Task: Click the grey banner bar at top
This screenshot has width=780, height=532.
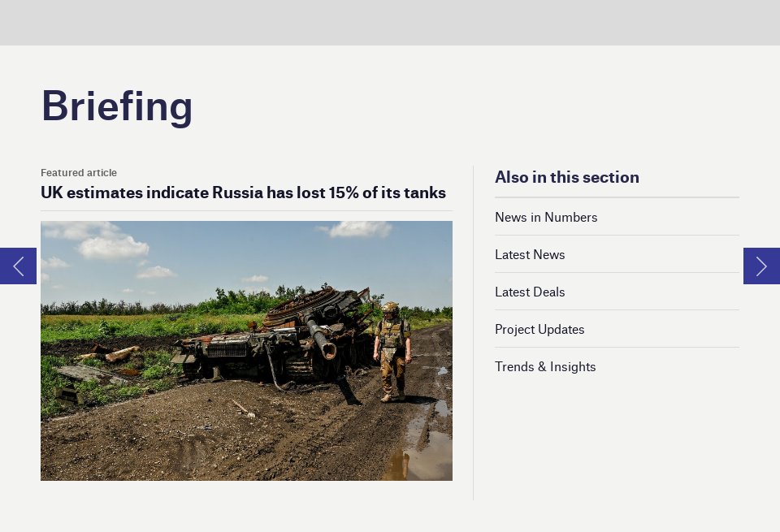Action: point(390,22)
